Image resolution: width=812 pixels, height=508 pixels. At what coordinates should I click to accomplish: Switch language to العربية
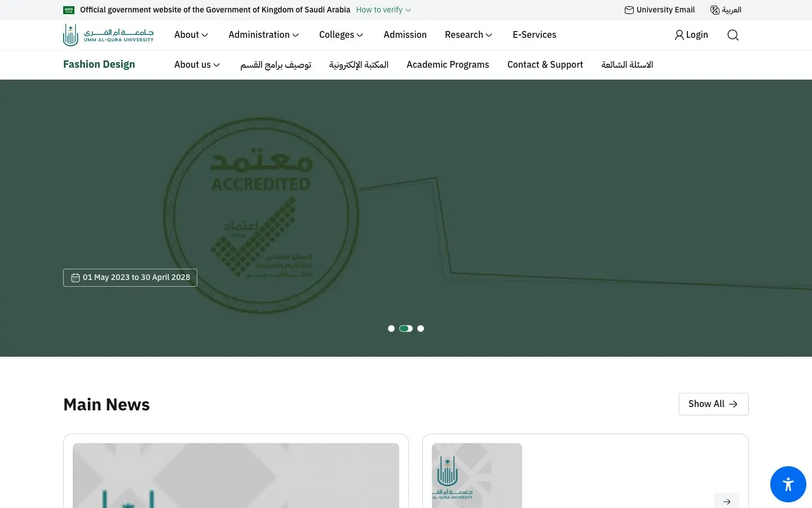click(x=726, y=10)
